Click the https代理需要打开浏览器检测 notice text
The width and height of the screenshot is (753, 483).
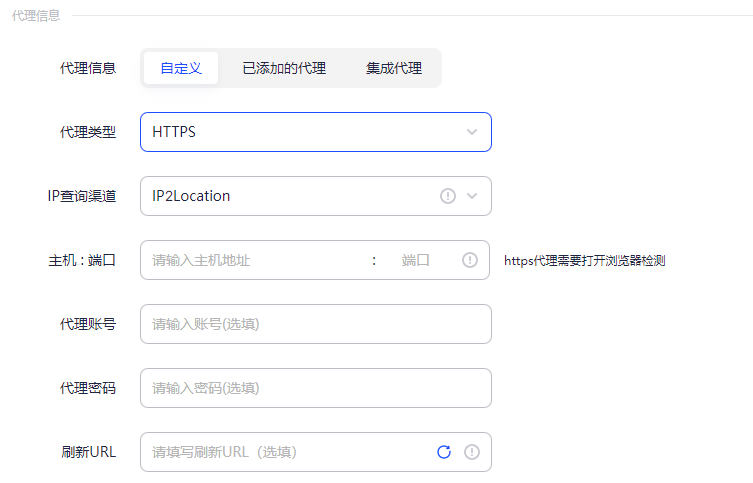[x=584, y=261]
